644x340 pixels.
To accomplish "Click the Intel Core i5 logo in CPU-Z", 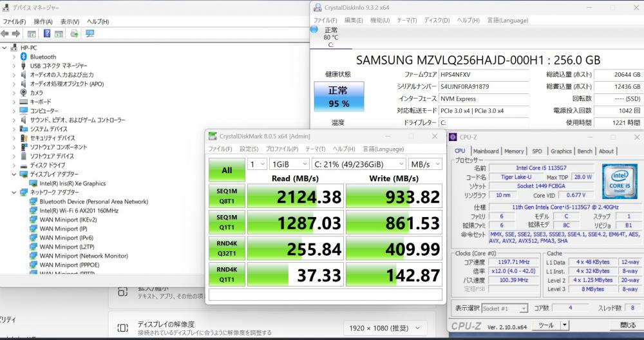I will click(620, 181).
